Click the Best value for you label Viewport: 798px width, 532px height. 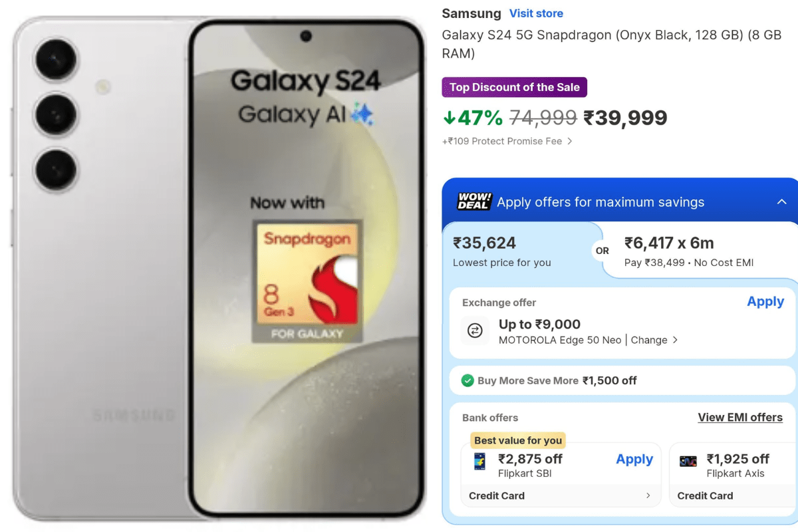[x=517, y=440]
